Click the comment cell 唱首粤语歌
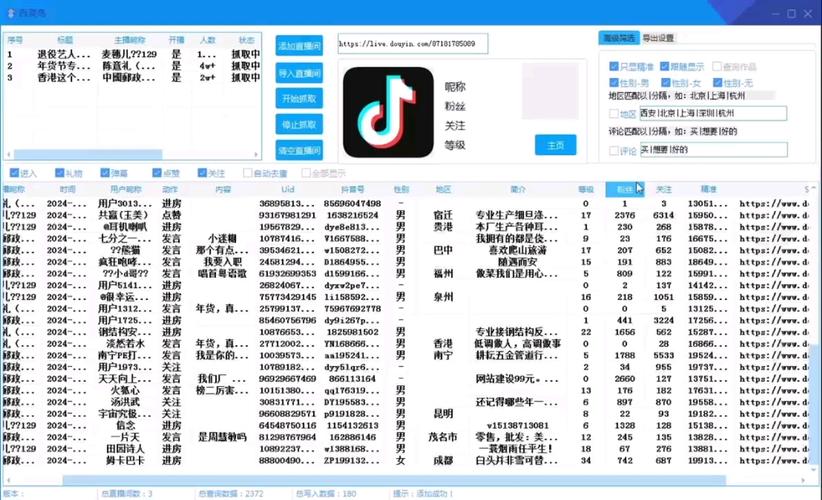822x500 pixels. 222,273
